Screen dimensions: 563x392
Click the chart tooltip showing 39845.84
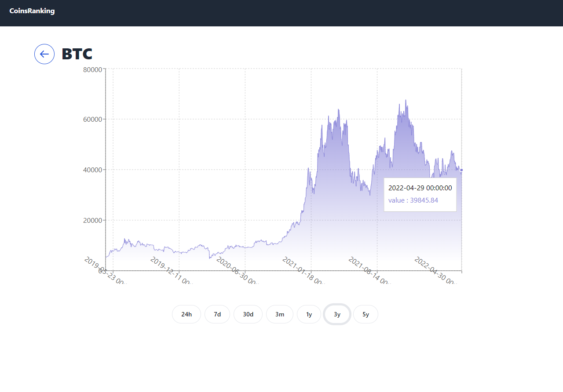tap(420, 194)
